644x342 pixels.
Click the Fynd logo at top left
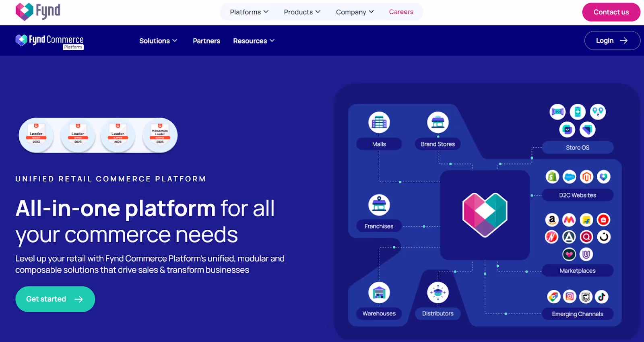pyautogui.click(x=38, y=12)
